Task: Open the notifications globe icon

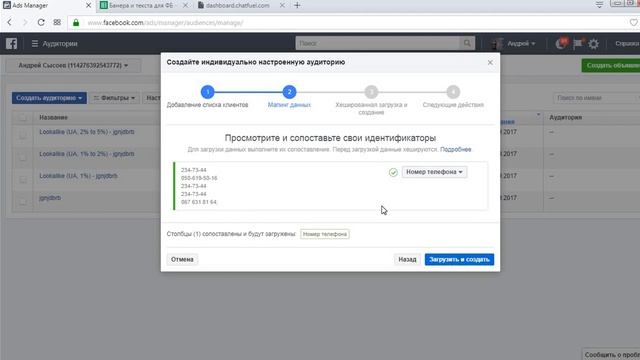Action: (561, 43)
